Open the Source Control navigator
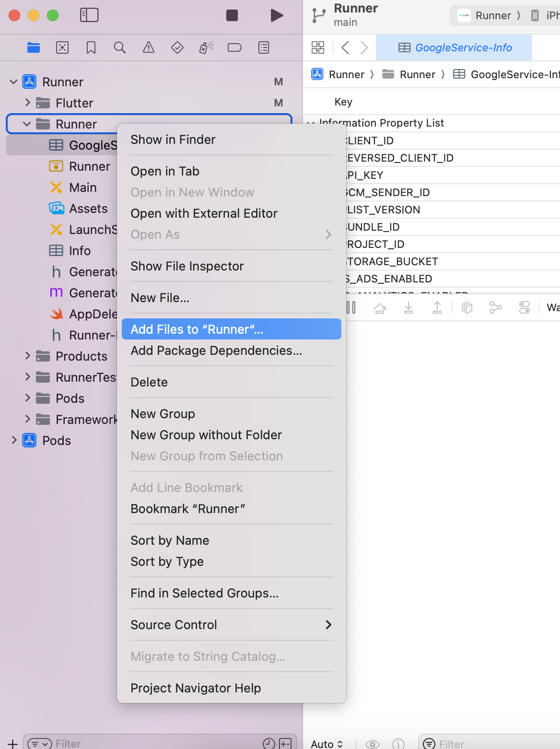The height and width of the screenshot is (749, 560). [x=62, y=47]
